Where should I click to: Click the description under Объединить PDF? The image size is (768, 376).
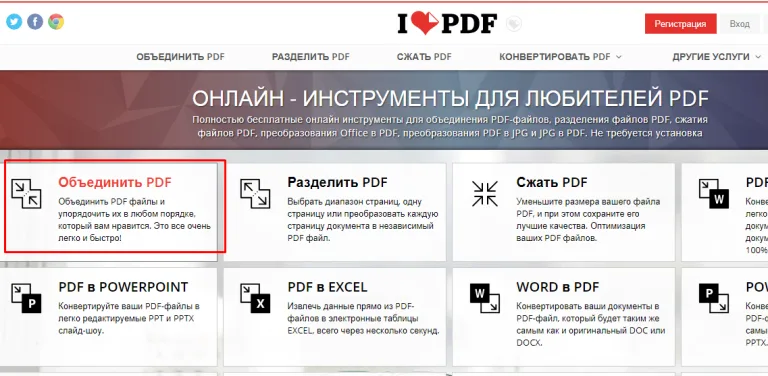pyautogui.click(x=135, y=220)
